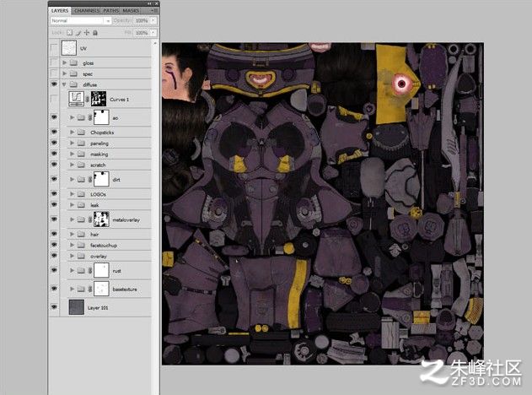Viewport: 532px width, 395px height.
Task: Click the lock position cross icon
Action: (x=87, y=33)
